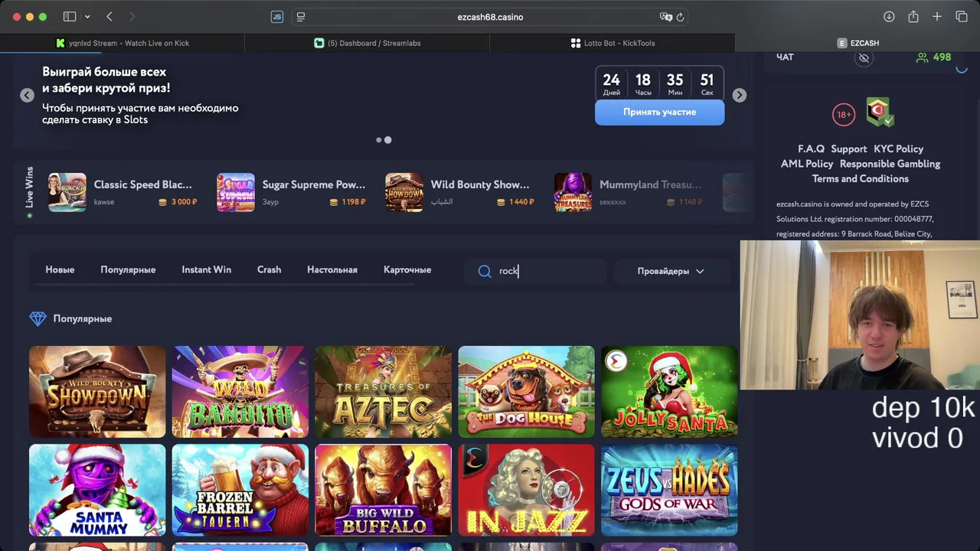Open the JS extension icon in toolbar
This screenshot has height=551, width=980.
pos(277,17)
